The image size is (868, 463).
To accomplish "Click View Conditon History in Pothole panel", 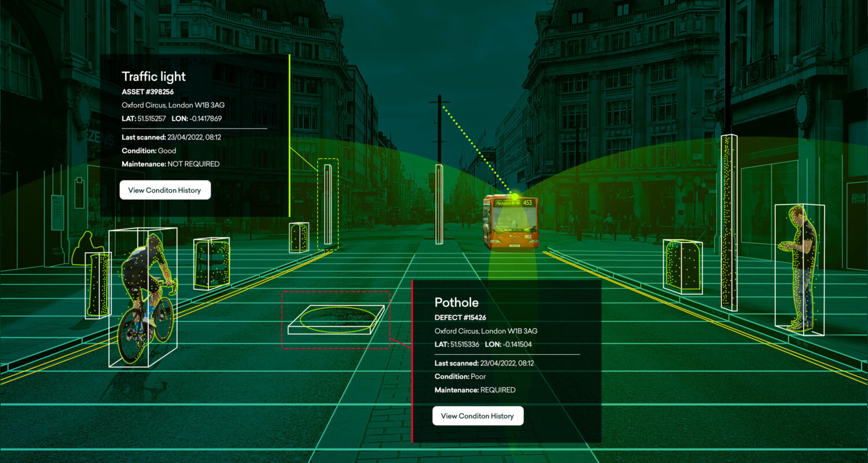I will pyautogui.click(x=477, y=416).
